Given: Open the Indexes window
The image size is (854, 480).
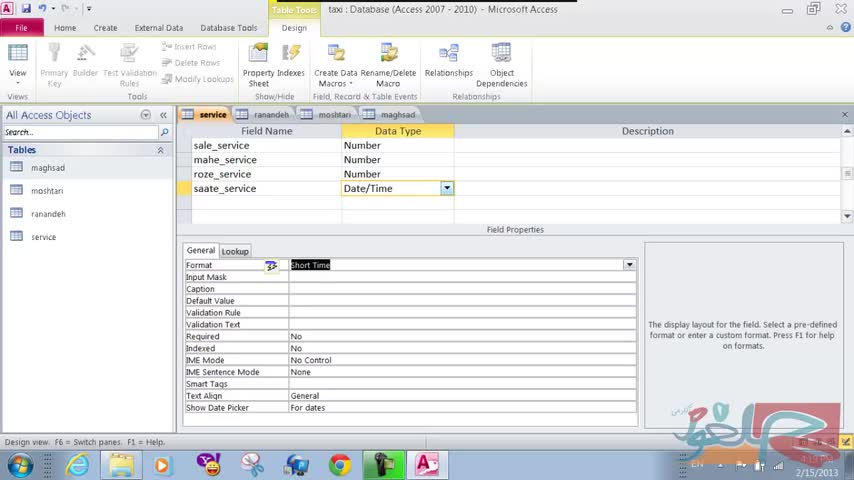Looking at the screenshot, I should coord(291,60).
